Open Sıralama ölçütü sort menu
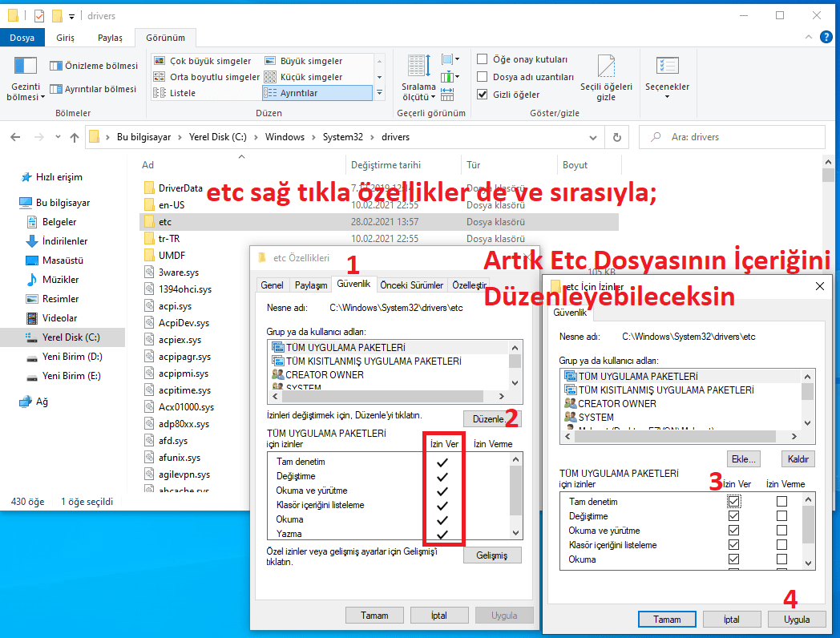The width and height of the screenshot is (840, 638). click(419, 78)
